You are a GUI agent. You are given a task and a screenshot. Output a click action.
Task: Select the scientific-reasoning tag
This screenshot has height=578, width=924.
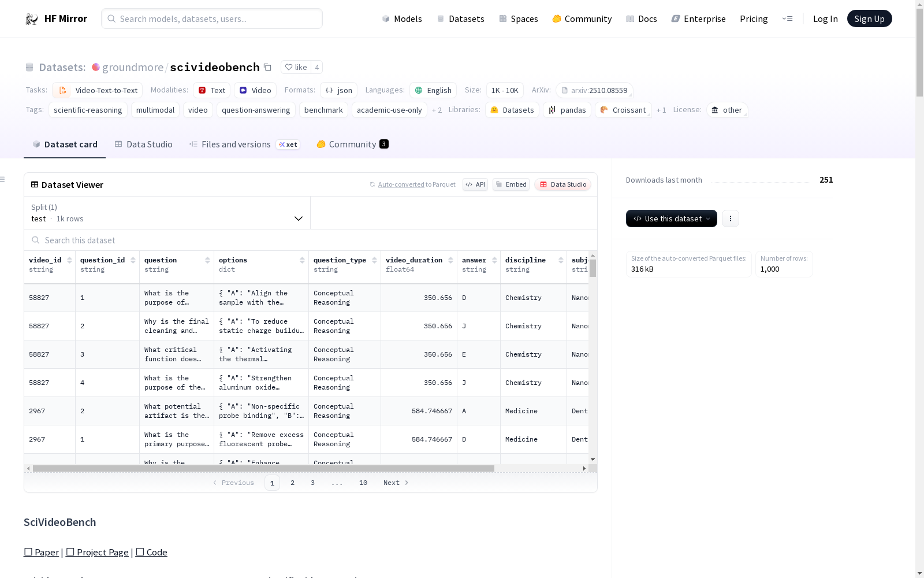88,110
